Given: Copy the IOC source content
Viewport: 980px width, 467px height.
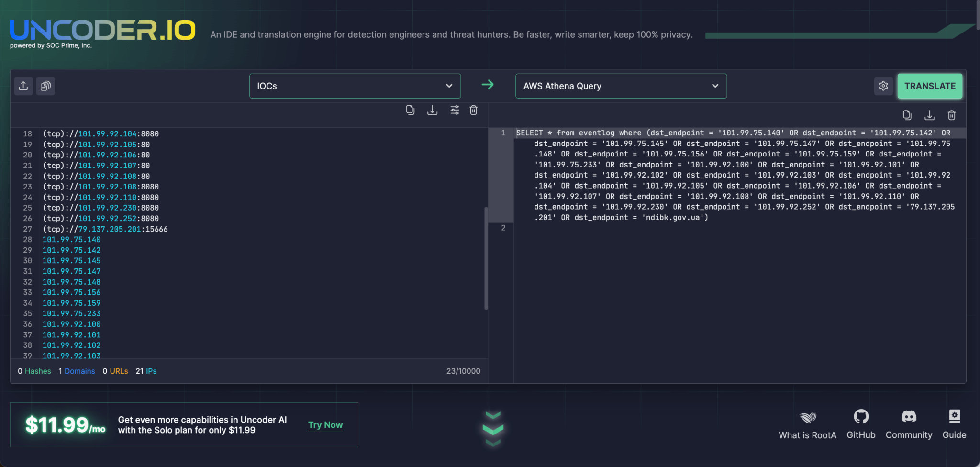Looking at the screenshot, I should click(x=410, y=110).
